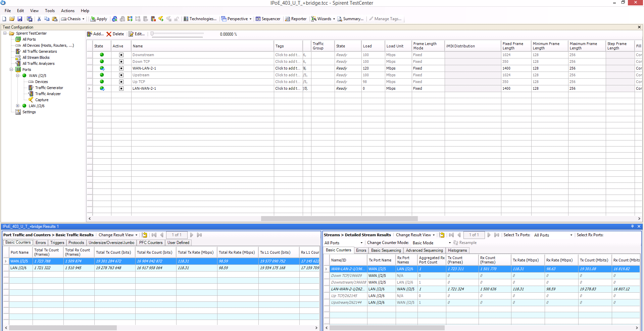Switch to Undersize/Oversize/Jumbo tab
This screenshot has height=331, width=644.
coord(111,243)
